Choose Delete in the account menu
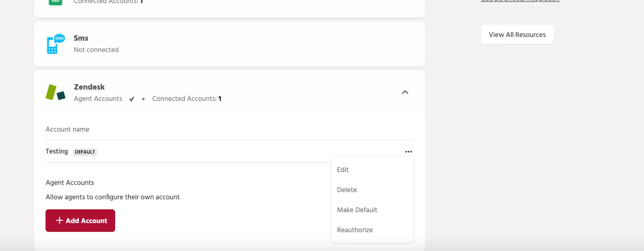The image size is (644, 251). (347, 190)
